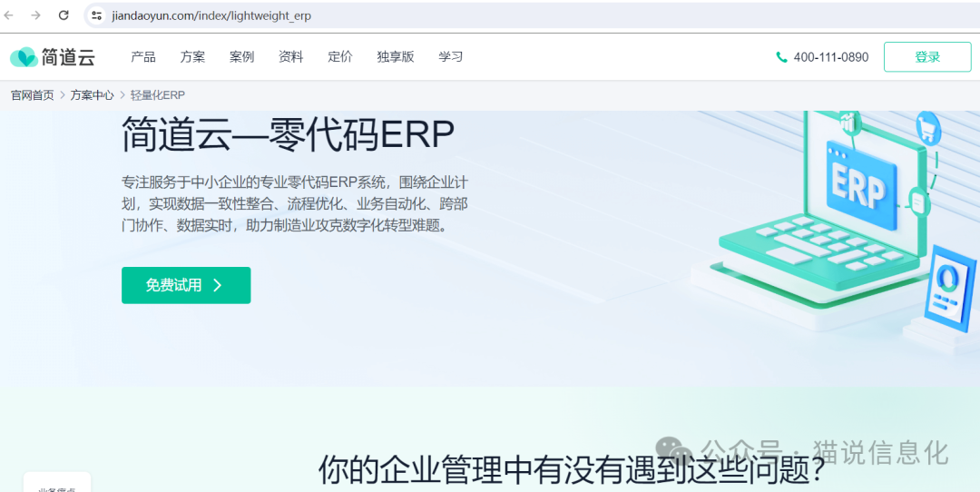Go to 方案中心 breadcrumb
The height and width of the screenshot is (492, 980).
tap(92, 95)
